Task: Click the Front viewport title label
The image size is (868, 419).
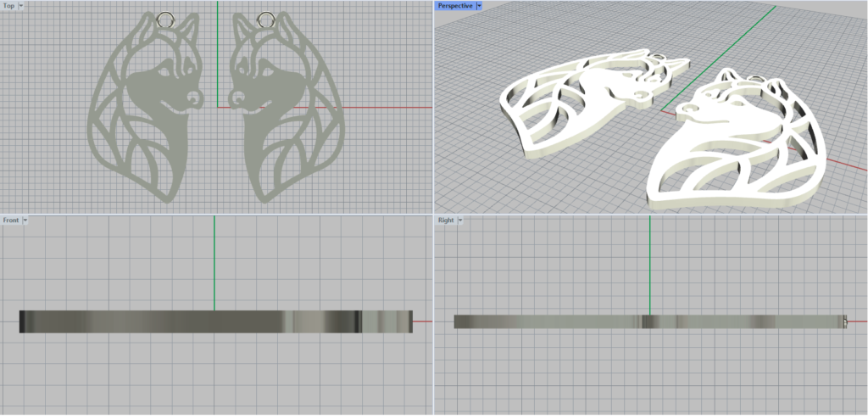Action: [11, 220]
